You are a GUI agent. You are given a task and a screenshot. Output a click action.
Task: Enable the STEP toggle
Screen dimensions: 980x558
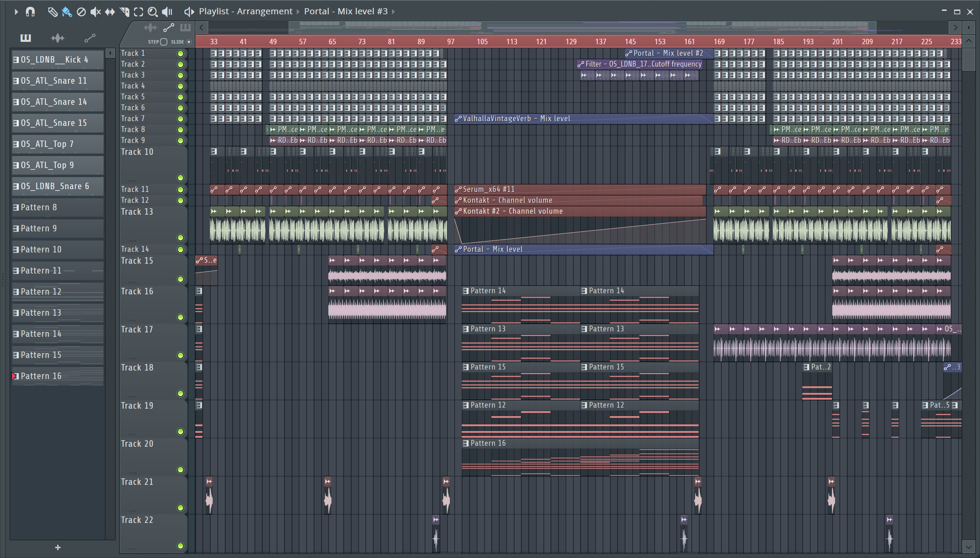[x=164, y=42]
